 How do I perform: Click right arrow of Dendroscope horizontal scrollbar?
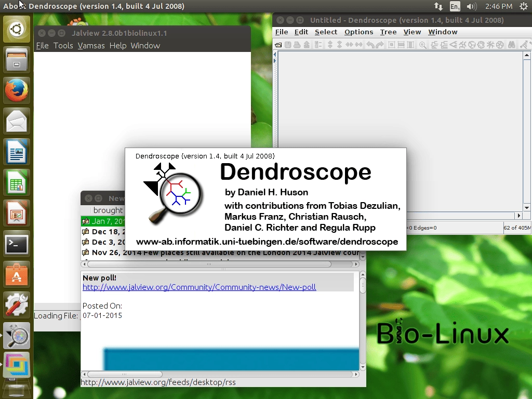click(518, 216)
